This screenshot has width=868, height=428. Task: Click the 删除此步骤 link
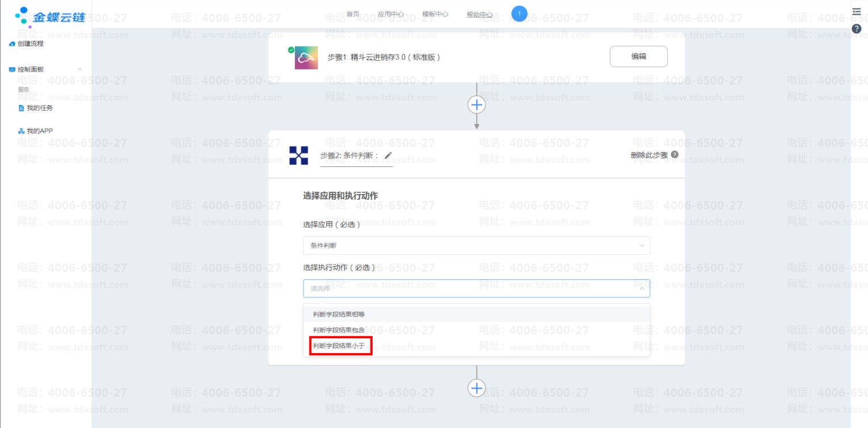649,154
